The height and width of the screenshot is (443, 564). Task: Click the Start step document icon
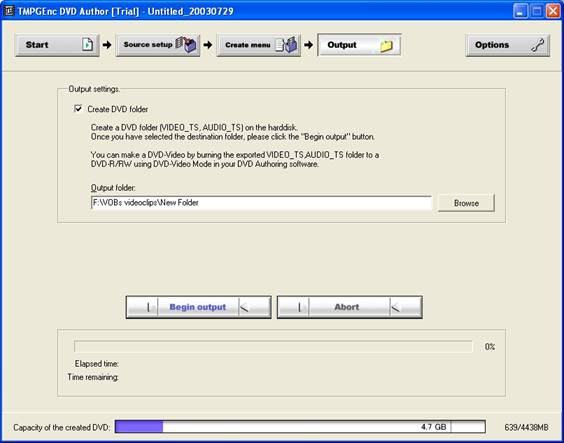[87, 45]
